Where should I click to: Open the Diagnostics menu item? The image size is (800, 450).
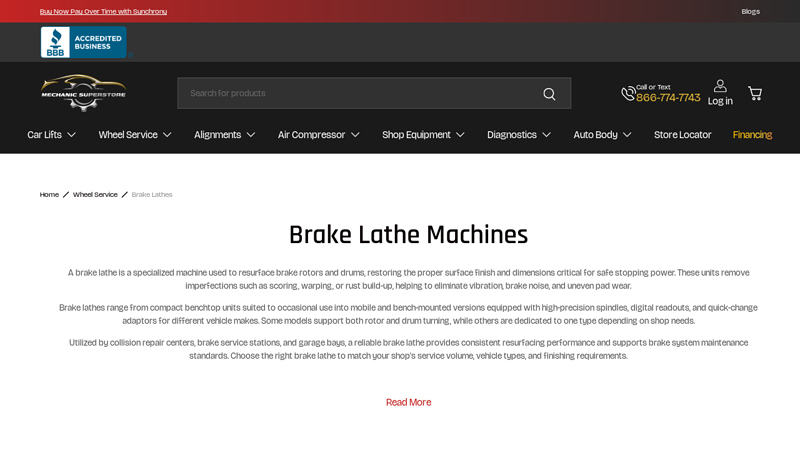512,135
